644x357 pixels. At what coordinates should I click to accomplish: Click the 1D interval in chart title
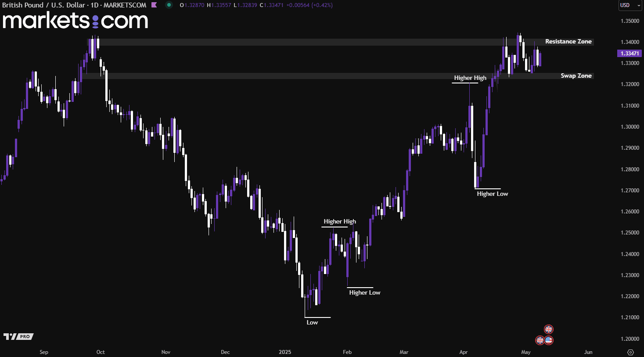pyautogui.click(x=94, y=5)
